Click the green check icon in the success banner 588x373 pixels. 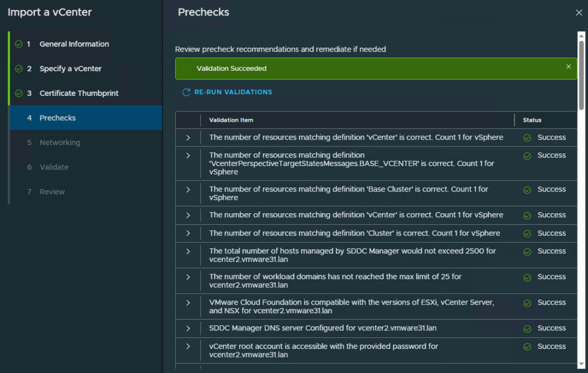point(186,68)
